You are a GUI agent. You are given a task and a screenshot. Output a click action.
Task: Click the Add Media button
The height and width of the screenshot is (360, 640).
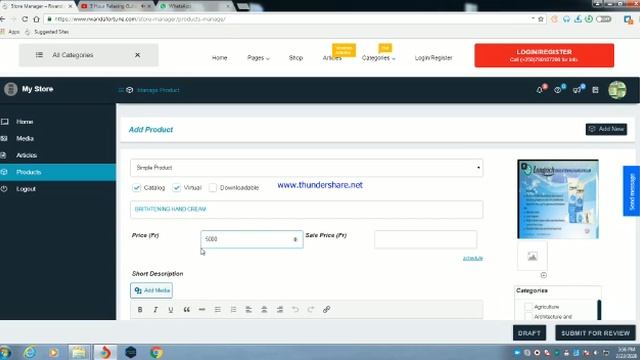(x=151, y=290)
